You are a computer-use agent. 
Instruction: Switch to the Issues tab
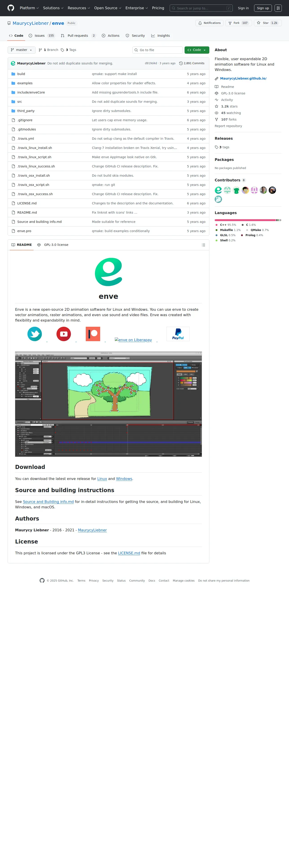coord(42,36)
